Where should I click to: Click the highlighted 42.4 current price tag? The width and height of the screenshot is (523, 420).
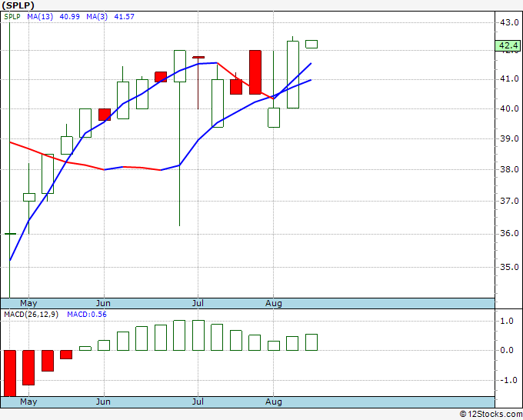(x=508, y=45)
